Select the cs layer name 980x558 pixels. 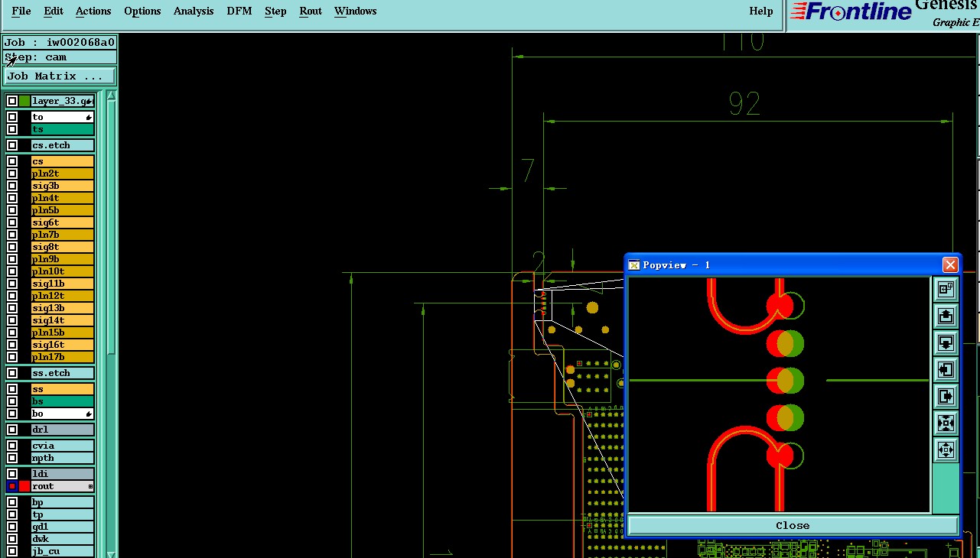(63, 161)
